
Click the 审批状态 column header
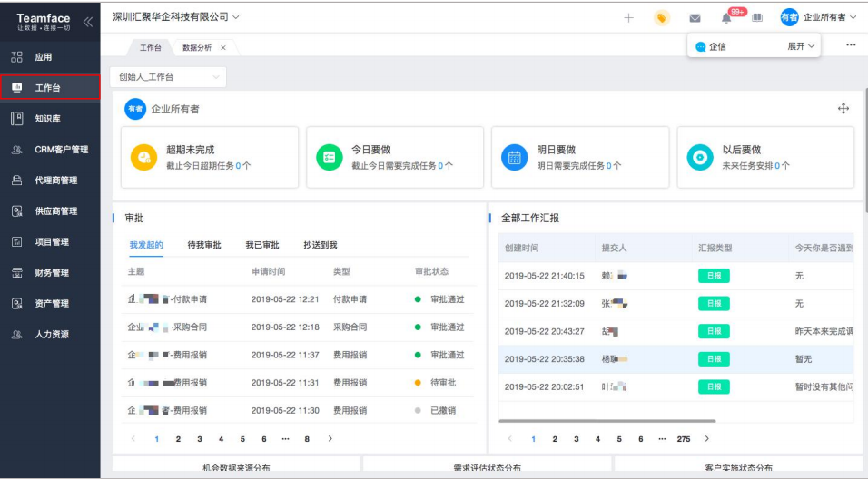[x=432, y=271]
